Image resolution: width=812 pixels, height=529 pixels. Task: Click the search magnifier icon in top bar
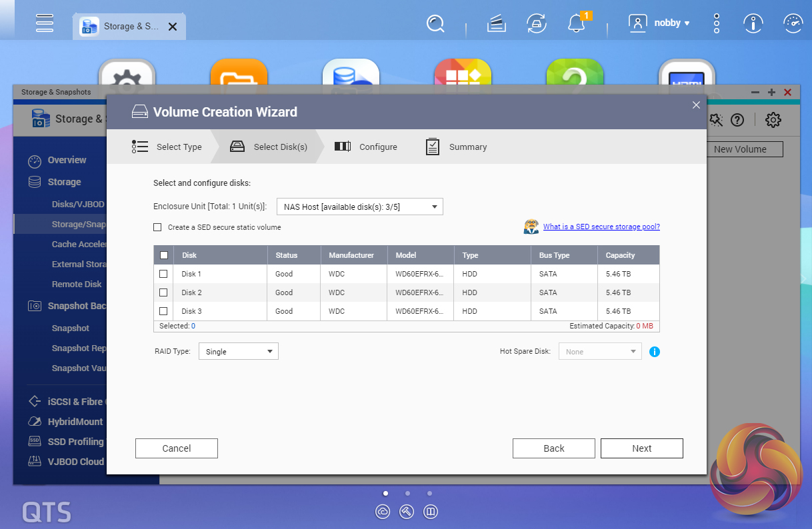click(x=435, y=24)
